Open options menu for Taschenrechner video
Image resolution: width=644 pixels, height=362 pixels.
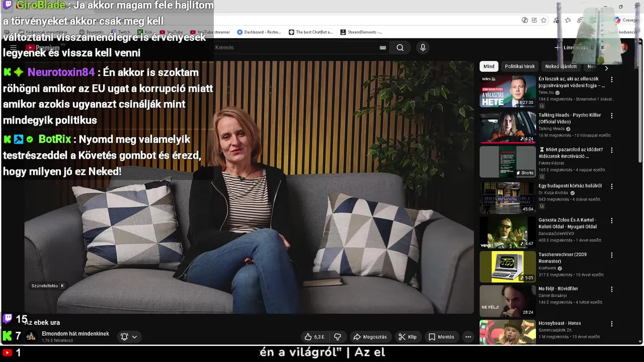coord(612,255)
